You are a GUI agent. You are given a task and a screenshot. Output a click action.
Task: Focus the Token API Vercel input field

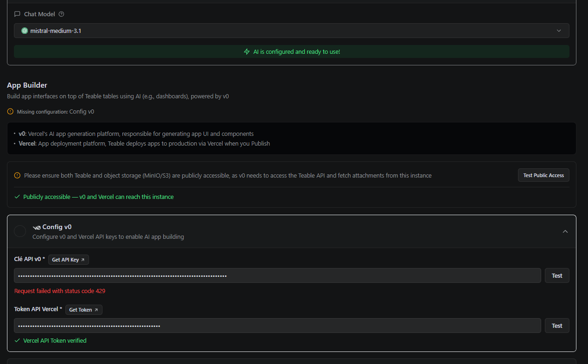pyautogui.click(x=277, y=326)
